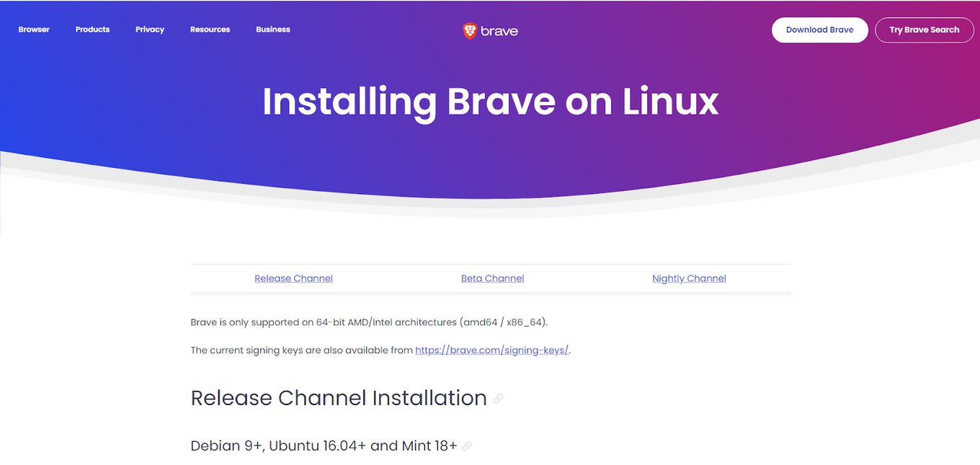Click anchor link icon beside Release Channel Installation
The width and height of the screenshot is (980, 465).
pos(498,399)
